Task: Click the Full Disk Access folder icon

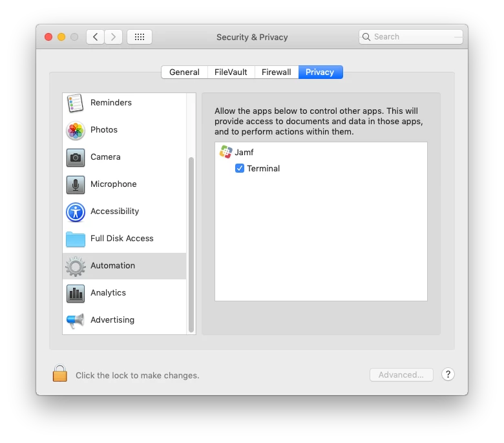Action: [x=76, y=239]
